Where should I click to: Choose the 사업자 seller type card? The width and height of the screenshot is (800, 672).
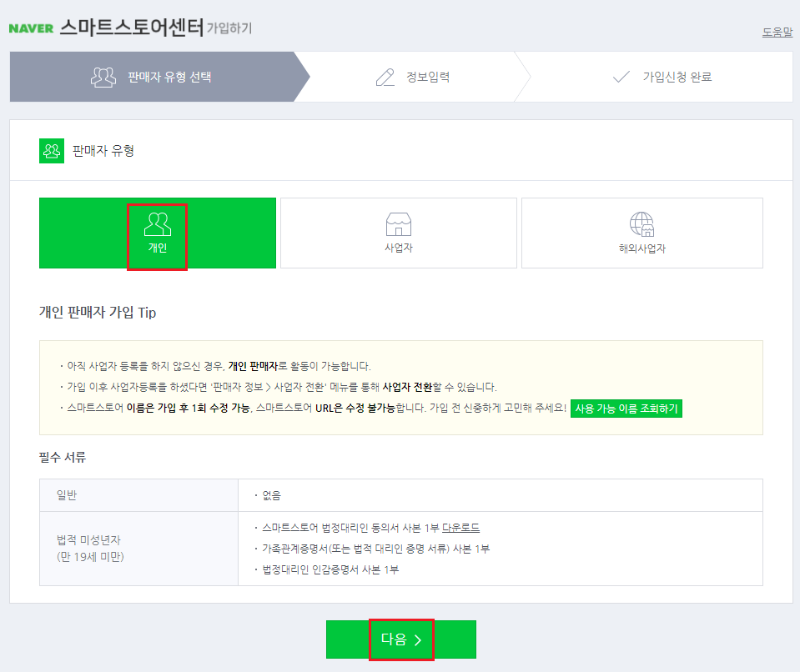click(399, 233)
